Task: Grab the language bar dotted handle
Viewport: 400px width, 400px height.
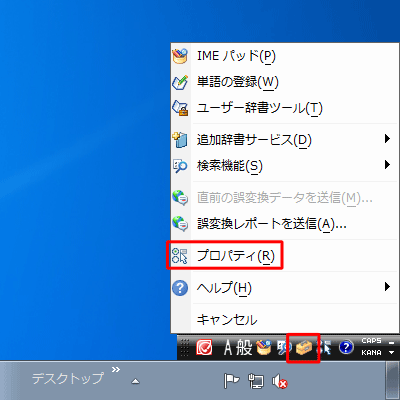Action: pos(184,348)
